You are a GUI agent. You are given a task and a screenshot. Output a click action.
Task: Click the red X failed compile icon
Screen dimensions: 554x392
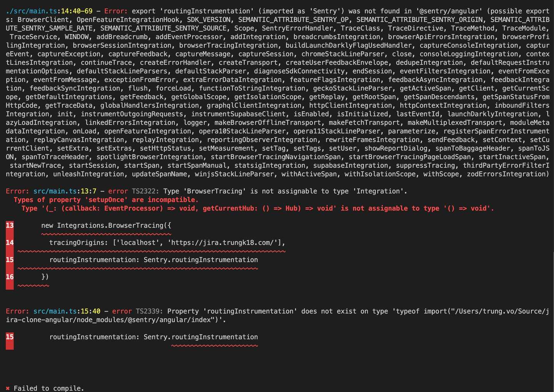click(x=8, y=388)
